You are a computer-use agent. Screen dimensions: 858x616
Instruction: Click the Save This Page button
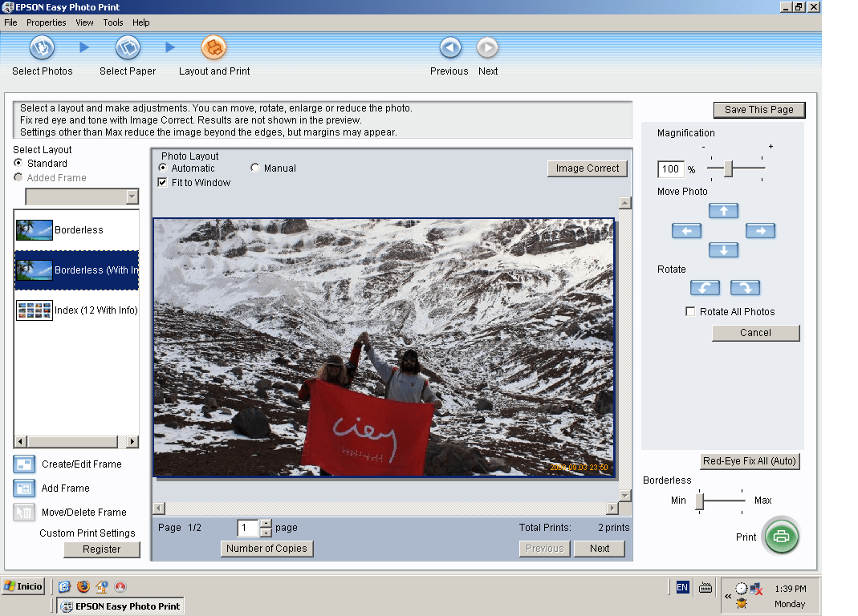(758, 110)
